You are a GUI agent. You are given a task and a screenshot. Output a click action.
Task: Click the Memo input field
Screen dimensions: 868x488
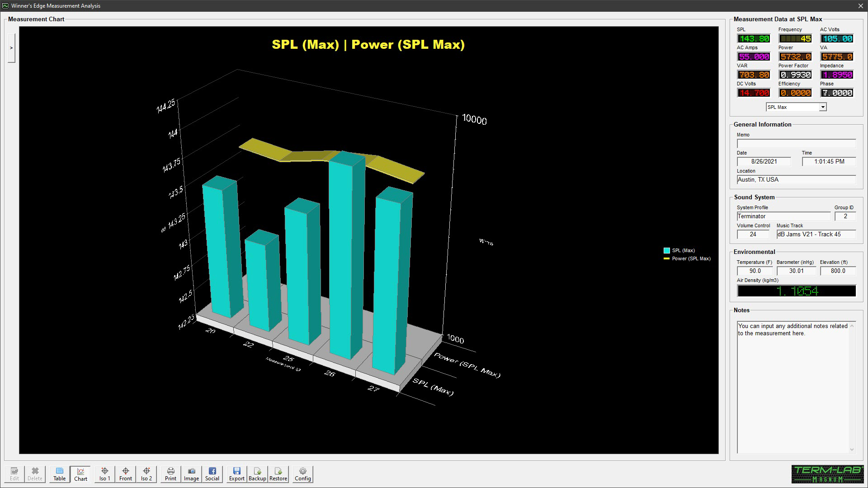(x=796, y=144)
